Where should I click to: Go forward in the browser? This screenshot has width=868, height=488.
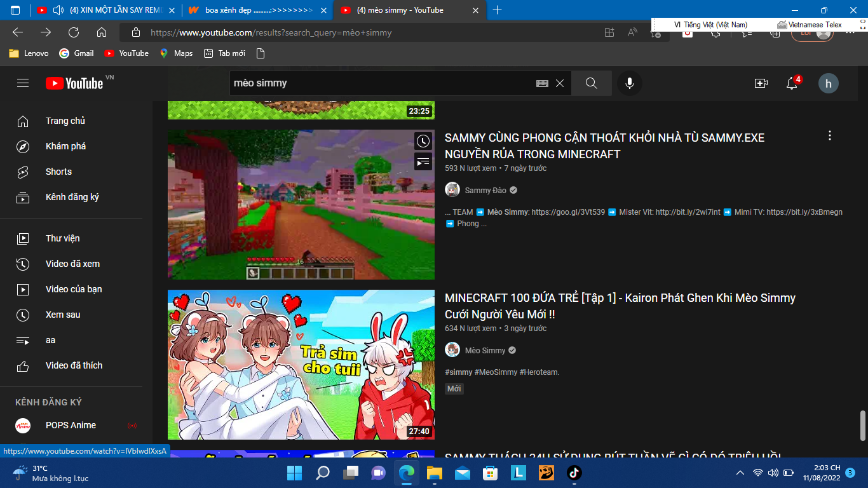pos(46,32)
